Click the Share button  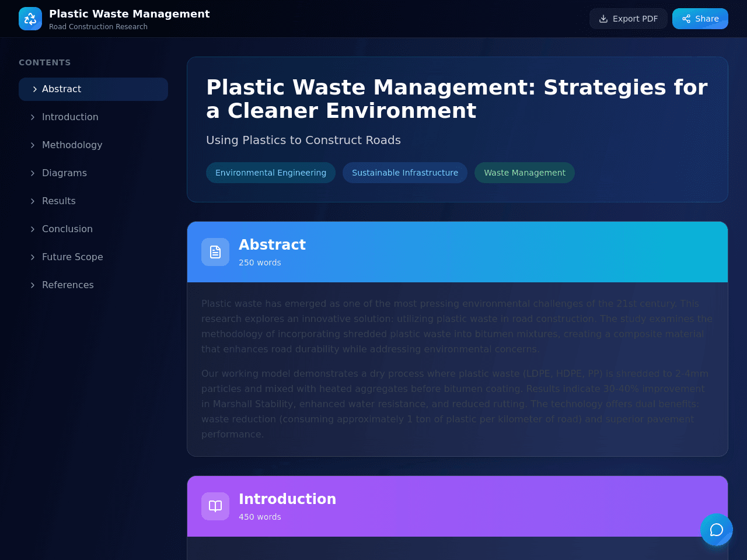[x=700, y=19]
